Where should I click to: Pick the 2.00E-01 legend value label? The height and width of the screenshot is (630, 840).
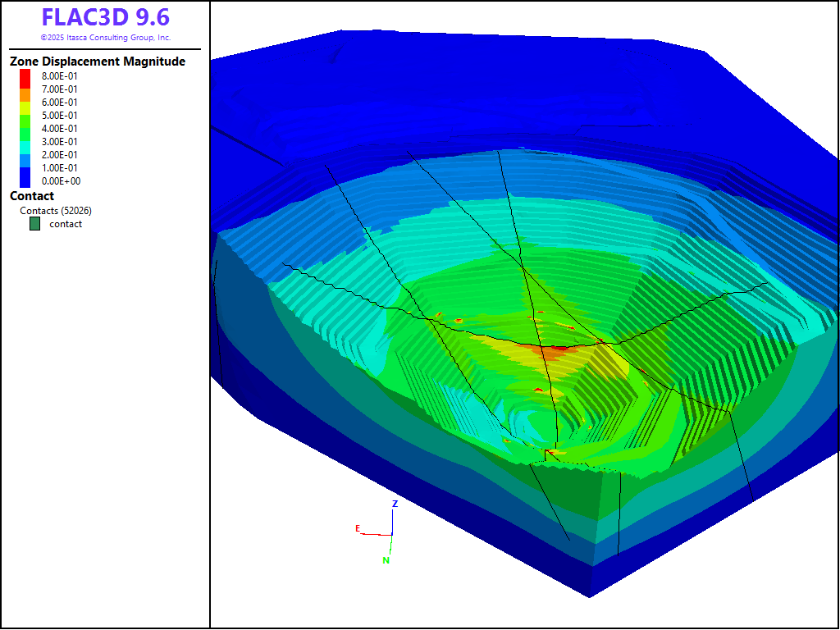pos(60,155)
